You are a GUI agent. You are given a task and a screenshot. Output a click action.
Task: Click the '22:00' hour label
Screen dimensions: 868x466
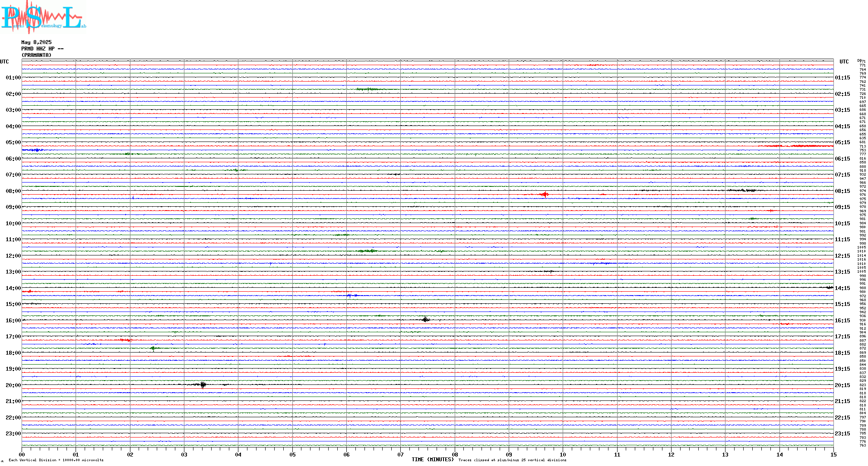point(13,418)
